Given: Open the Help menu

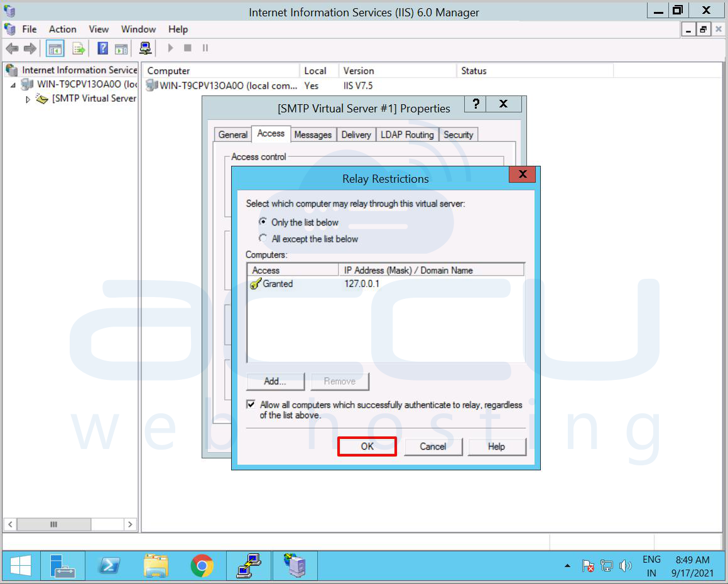Looking at the screenshot, I should [x=178, y=30].
